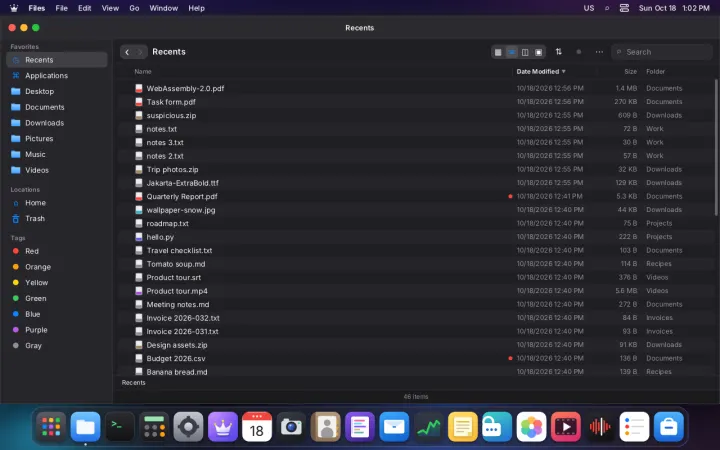Open Applications in the sidebar
The width and height of the screenshot is (720, 450).
[57, 75]
